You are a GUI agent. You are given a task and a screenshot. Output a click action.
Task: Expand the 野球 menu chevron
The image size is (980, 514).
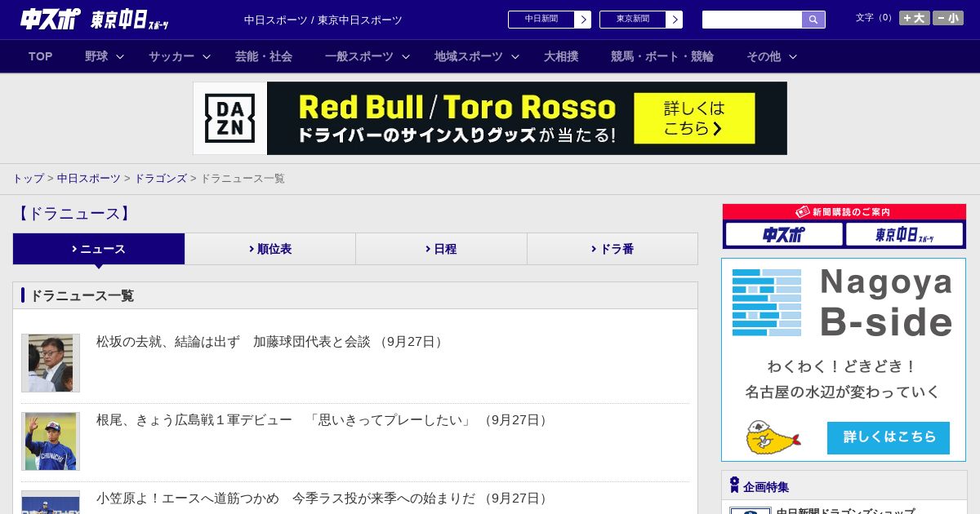(x=120, y=57)
